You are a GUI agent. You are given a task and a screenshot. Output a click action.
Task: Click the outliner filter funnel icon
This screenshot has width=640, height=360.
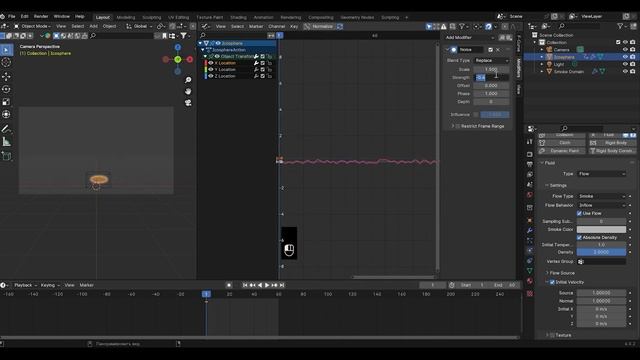[620, 26]
